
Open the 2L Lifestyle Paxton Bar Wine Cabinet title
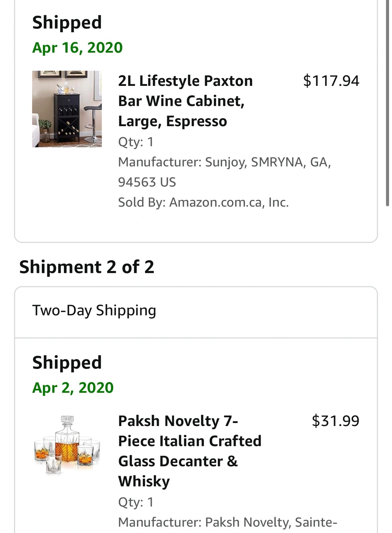[185, 101]
